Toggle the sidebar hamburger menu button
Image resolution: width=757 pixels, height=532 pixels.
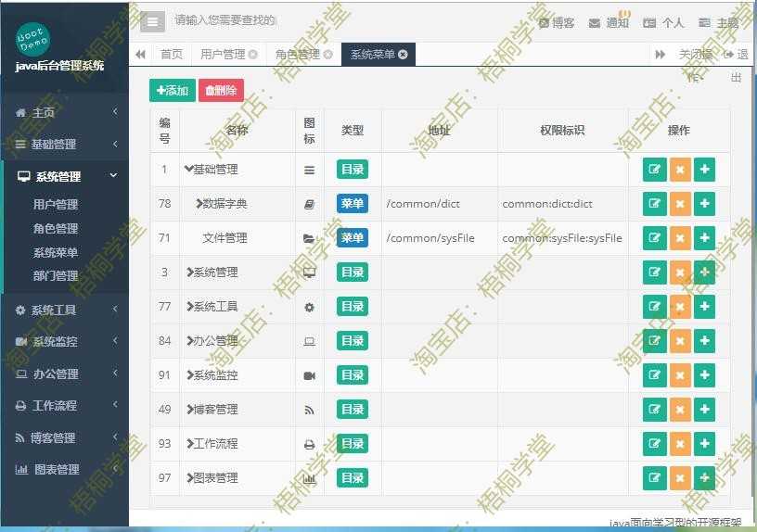(x=152, y=21)
